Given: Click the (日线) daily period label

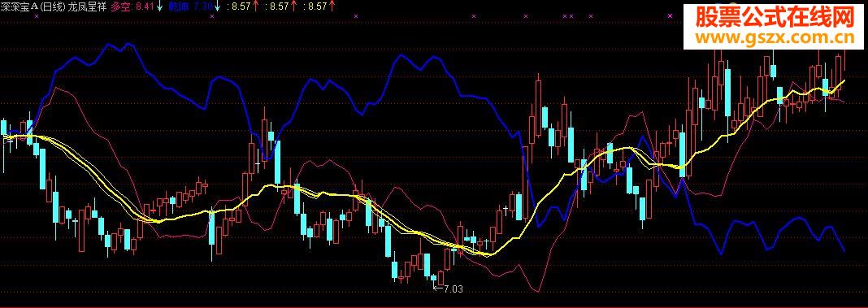Looking at the screenshot, I should (52, 7).
